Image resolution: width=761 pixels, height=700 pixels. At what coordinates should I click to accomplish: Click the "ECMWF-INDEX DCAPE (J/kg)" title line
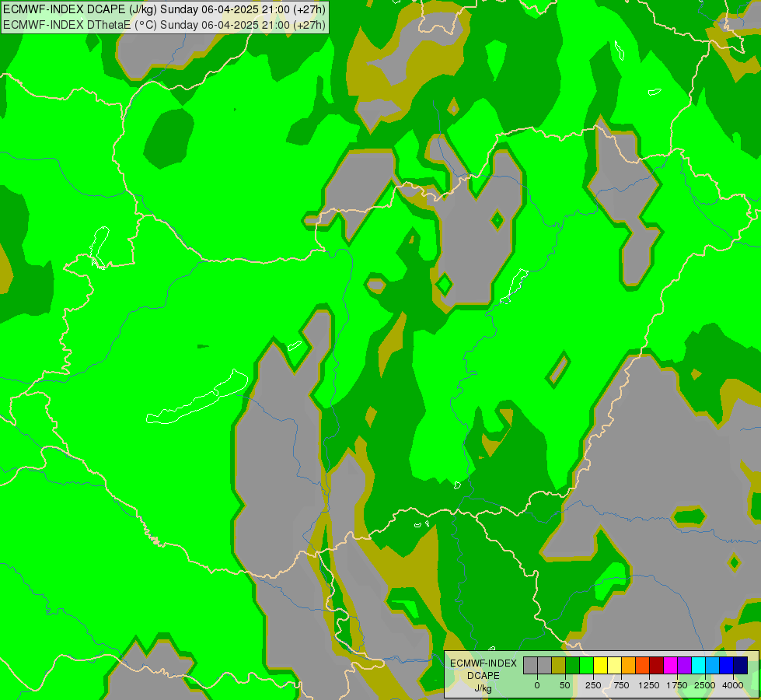tap(165, 9)
